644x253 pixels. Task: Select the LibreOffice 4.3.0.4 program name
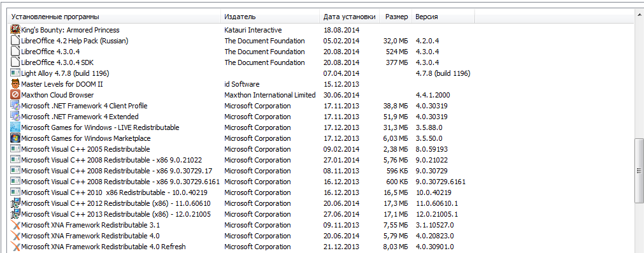click(x=50, y=52)
